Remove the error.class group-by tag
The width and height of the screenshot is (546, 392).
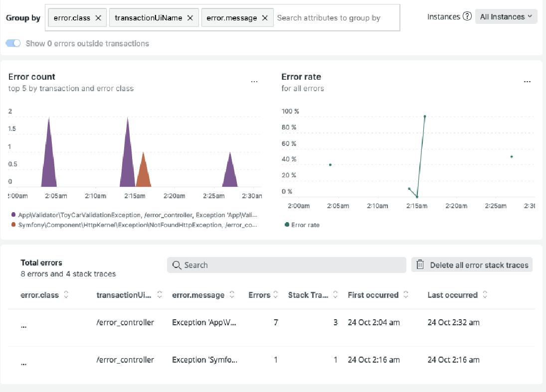tap(98, 18)
